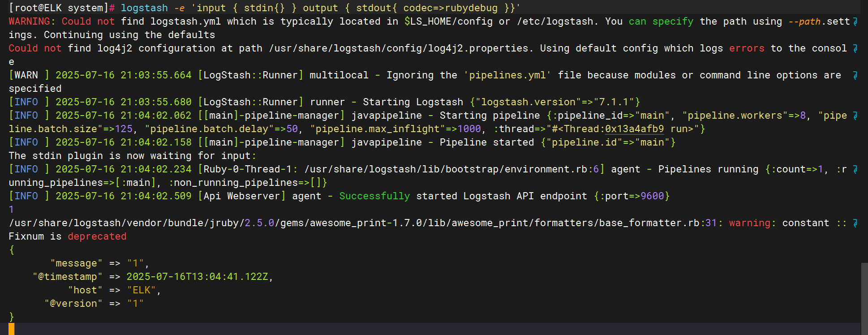Click value '2025-07-16T13:04:41.122Z'

pos(198,277)
